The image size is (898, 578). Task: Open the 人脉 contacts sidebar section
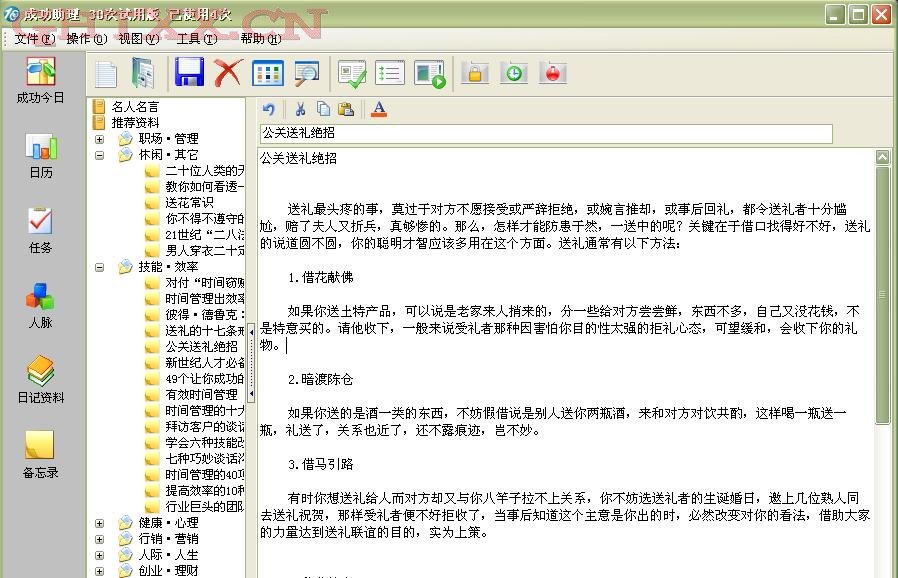point(40,305)
